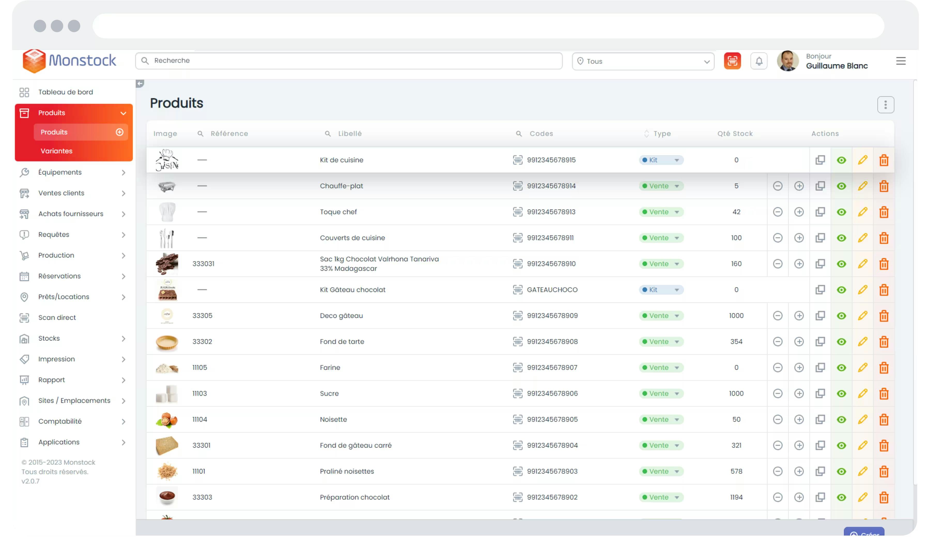
Task: Click the delete trash icon for Noisette
Action: click(884, 419)
